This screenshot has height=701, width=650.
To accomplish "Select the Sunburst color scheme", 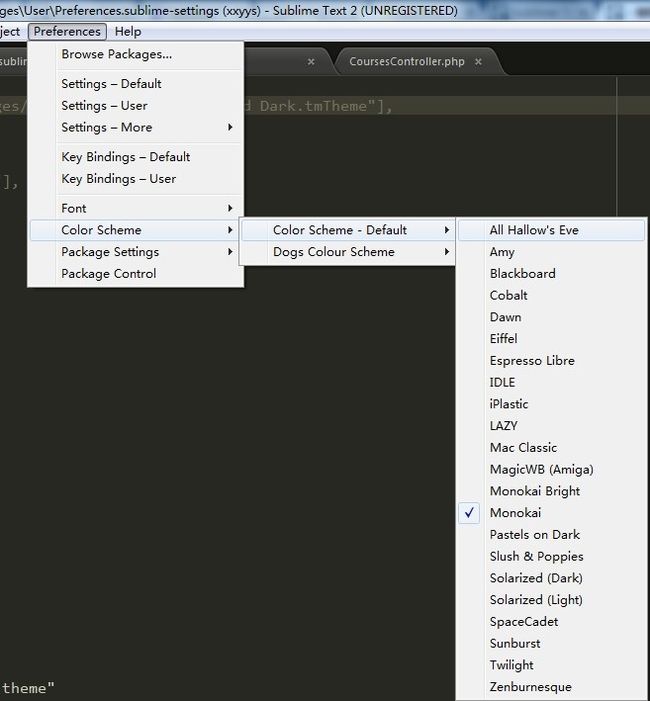I will pyautogui.click(x=552, y=643).
